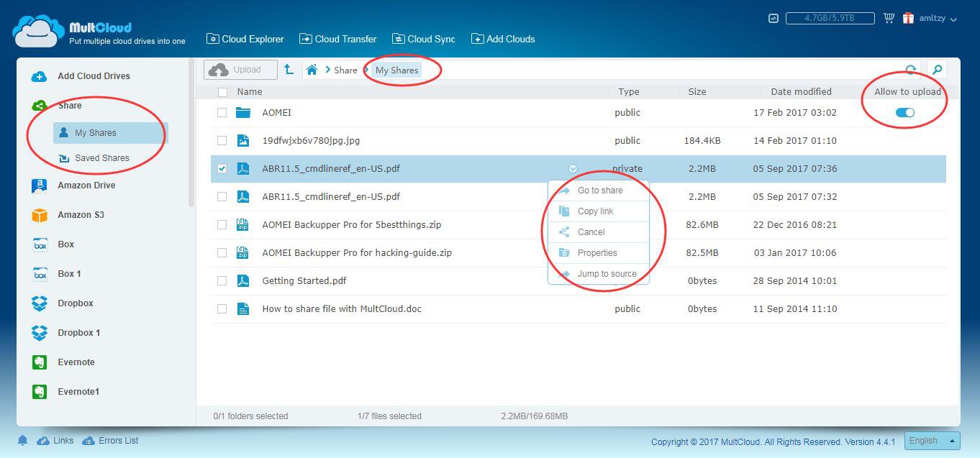This screenshot has height=458, width=980.
Task: Sort by the Size column header
Action: (697, 92)
